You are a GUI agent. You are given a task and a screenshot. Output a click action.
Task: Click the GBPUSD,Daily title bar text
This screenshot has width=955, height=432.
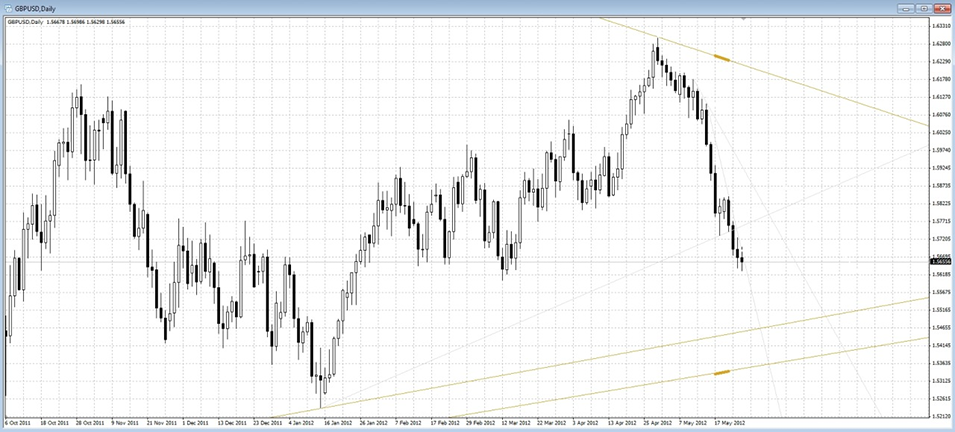[38, 8]
